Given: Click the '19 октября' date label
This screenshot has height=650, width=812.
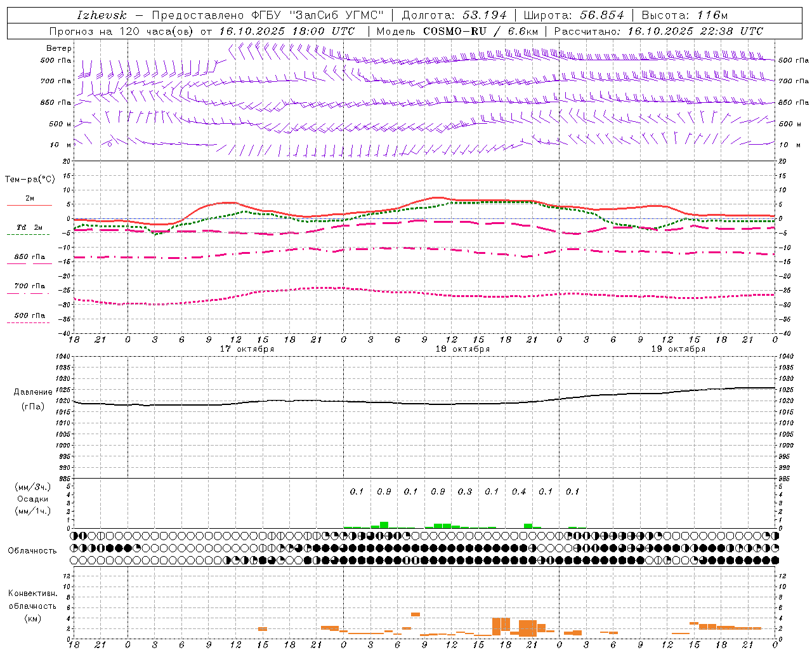Looking at the screenshot, I should (678, 349).
